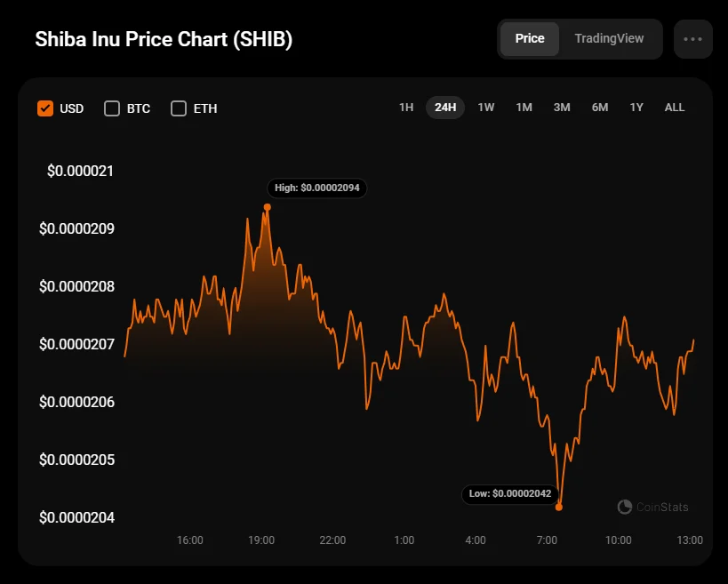
Task: Click the Low: $0.00002042 label
Action: pyautogui.click(x=511, y=493)
